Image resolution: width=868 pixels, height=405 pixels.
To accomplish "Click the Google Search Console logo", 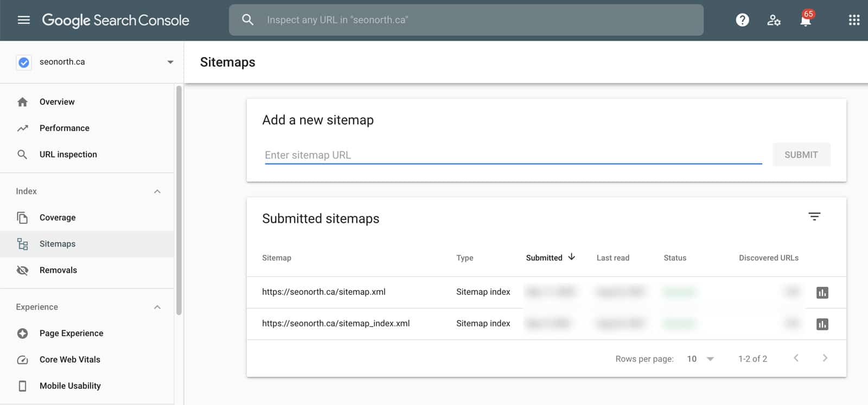I will point(116,20).
